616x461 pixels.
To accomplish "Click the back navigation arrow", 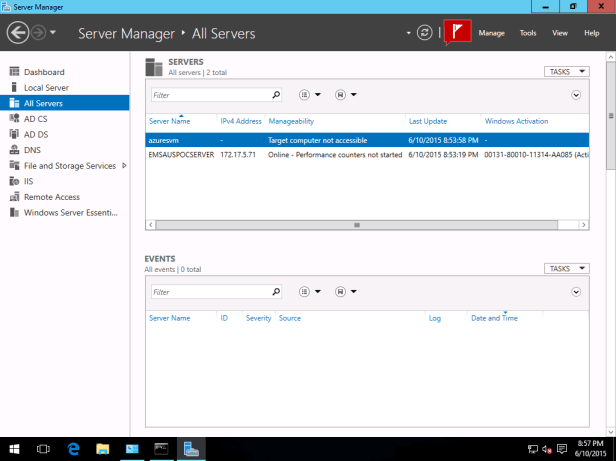I will pos(17,33).
